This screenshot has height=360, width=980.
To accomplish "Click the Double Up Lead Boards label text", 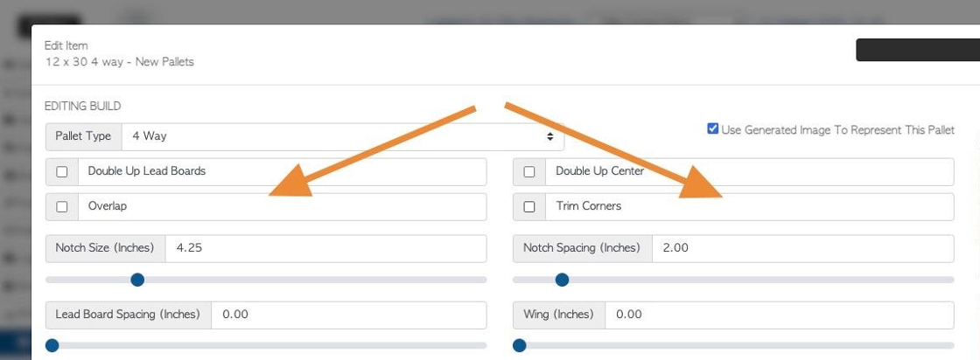I will point(147,171).
